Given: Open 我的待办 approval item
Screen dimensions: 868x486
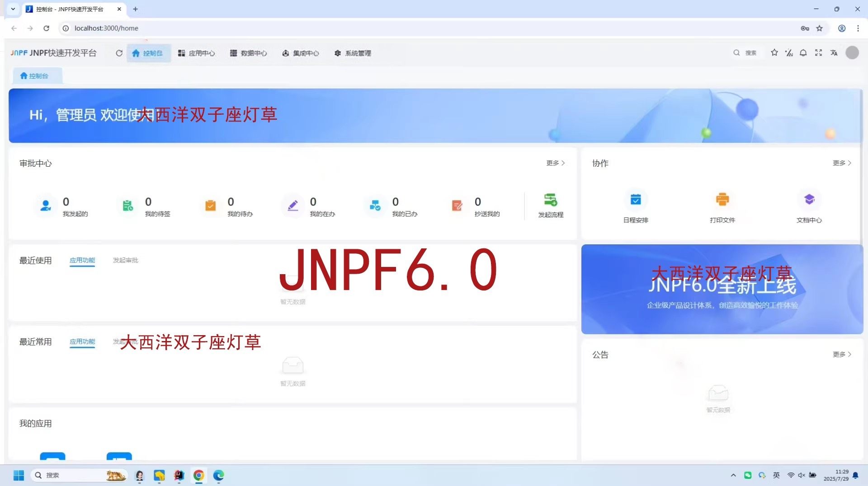Looking at the screenshot, I should point(226,206).
